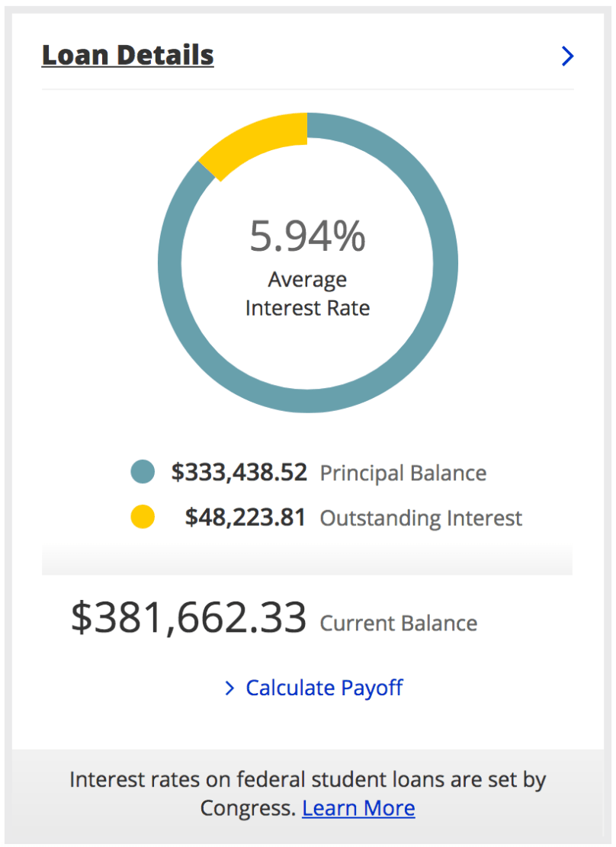The image size is (616, 847).
Task: Open the Calculate Payoff link
Action: (x=324, y=688)
